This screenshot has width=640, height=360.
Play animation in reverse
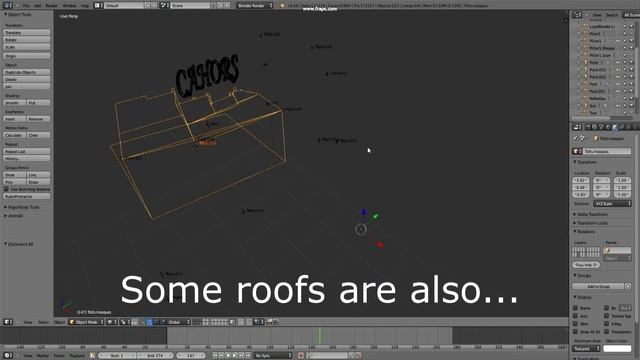coord(228,356)
